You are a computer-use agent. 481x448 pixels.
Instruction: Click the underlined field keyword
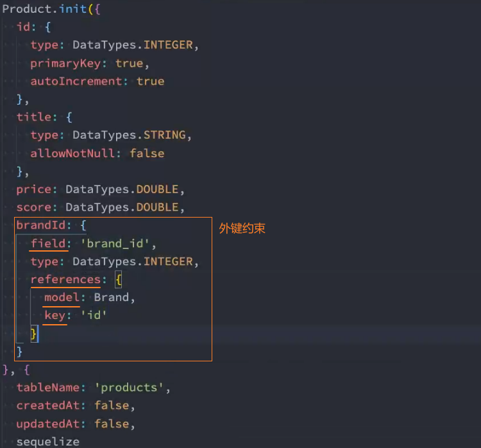(x=48, y=244)
